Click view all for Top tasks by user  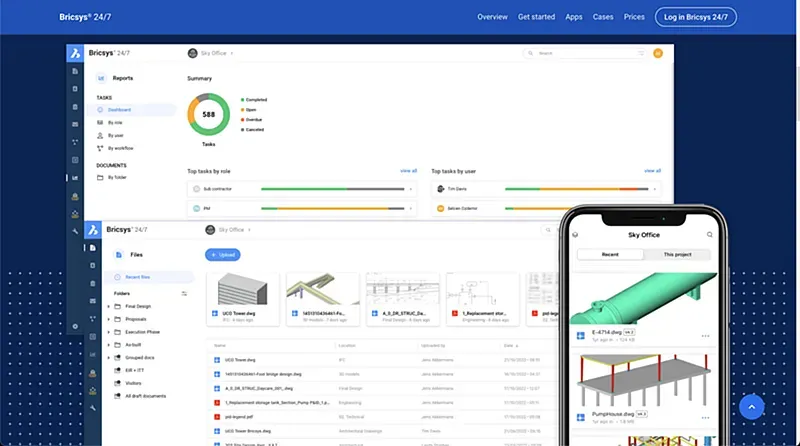(x=652, y=171)
